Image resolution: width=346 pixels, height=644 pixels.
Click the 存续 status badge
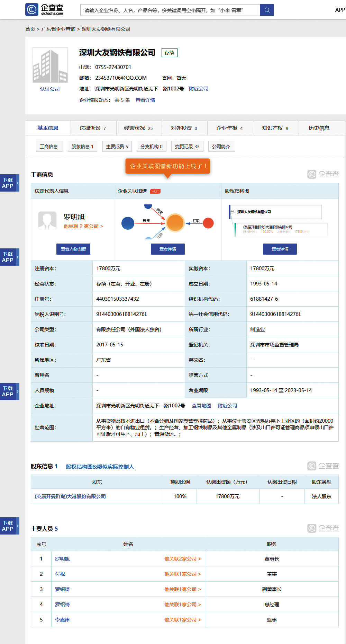(170, 53)
